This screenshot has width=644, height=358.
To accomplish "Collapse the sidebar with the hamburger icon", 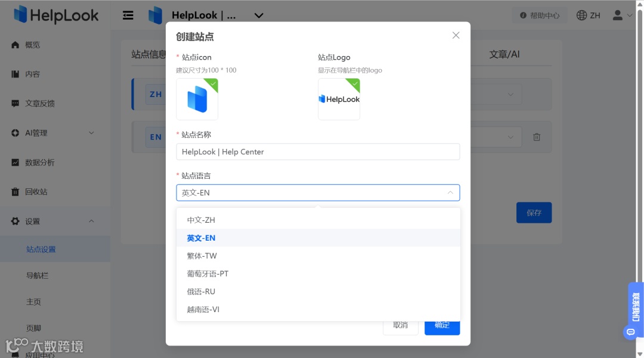I will [x=128, y=15].
